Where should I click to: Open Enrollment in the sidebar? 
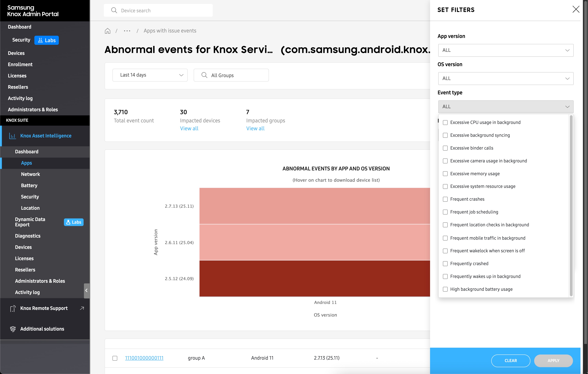tap(20, 64)
